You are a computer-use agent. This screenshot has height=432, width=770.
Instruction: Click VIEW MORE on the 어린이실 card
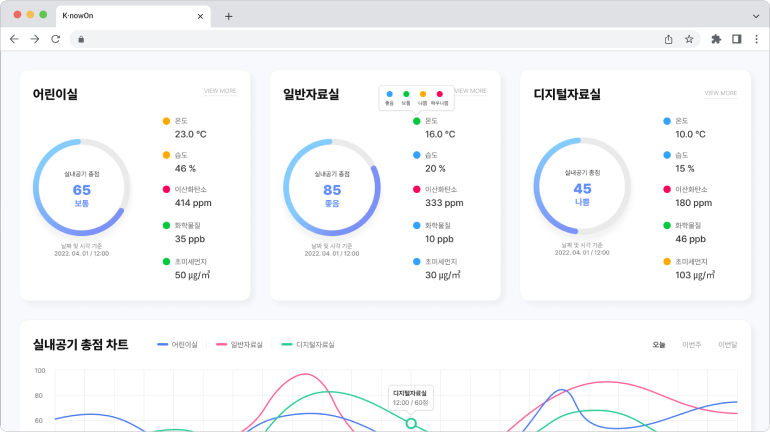click(220, 91)
